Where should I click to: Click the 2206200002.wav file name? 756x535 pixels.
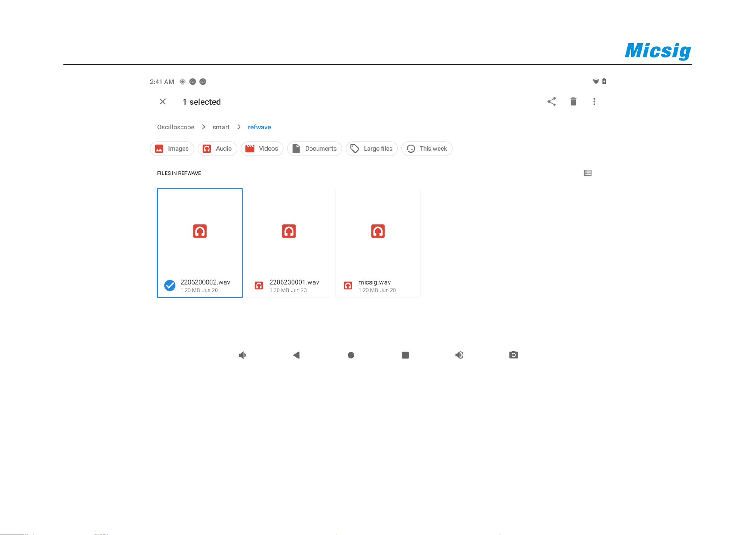tap(205, 282)
